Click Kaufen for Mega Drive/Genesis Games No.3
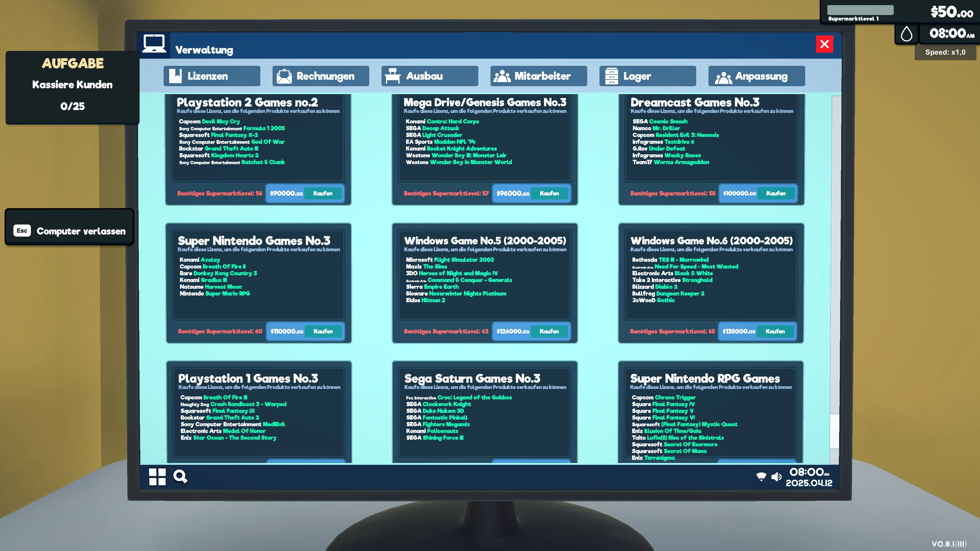 pos(549,193)
